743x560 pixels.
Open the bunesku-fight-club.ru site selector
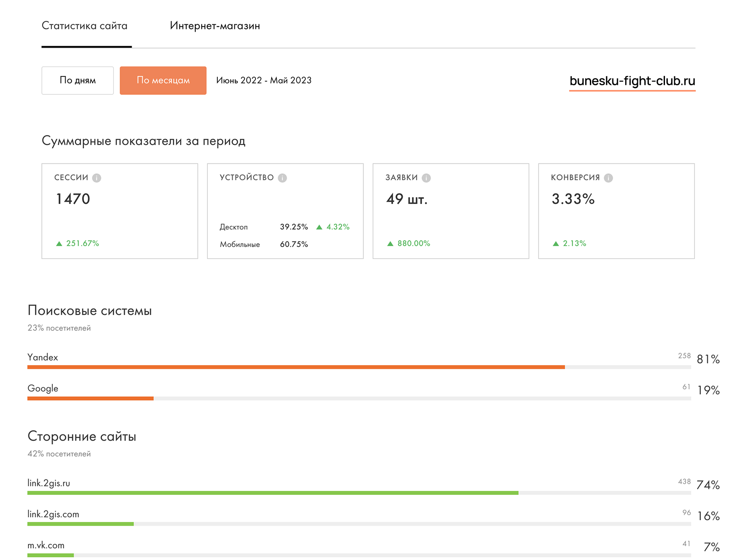coord(632,82)
